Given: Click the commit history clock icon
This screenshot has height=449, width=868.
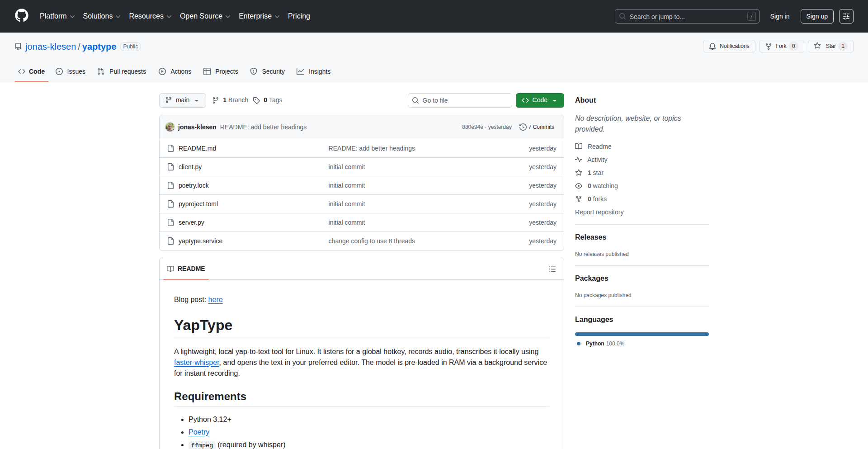Looking at the screenshot, I should [523, 127].
